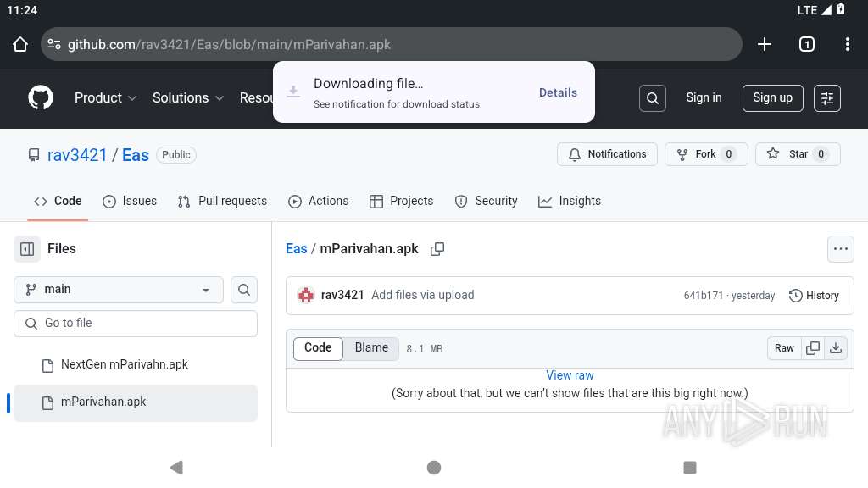Screen dimensions: 868x488
Task: Expand the Product menu
Action: click(x=105, y=98)
